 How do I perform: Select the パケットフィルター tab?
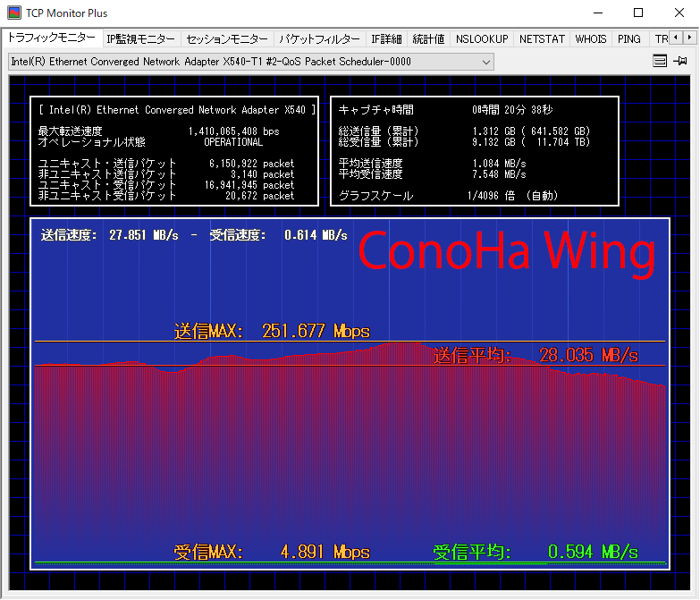[319, 39]
